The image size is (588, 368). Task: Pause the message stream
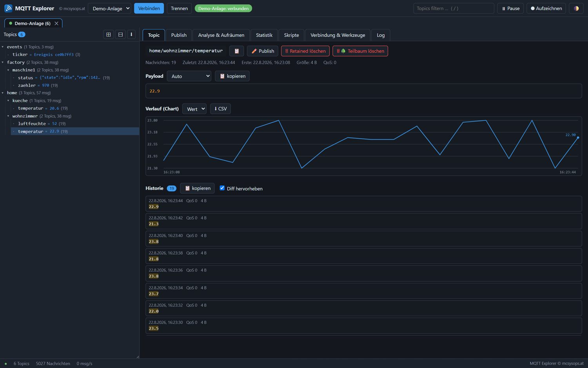[510, 8]
